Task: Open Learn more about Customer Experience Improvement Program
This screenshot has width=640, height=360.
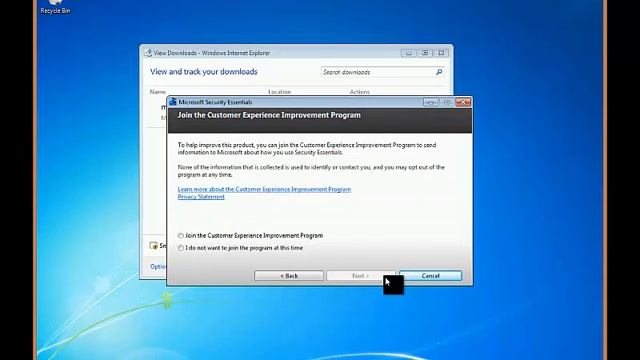Action: [264, 189]
